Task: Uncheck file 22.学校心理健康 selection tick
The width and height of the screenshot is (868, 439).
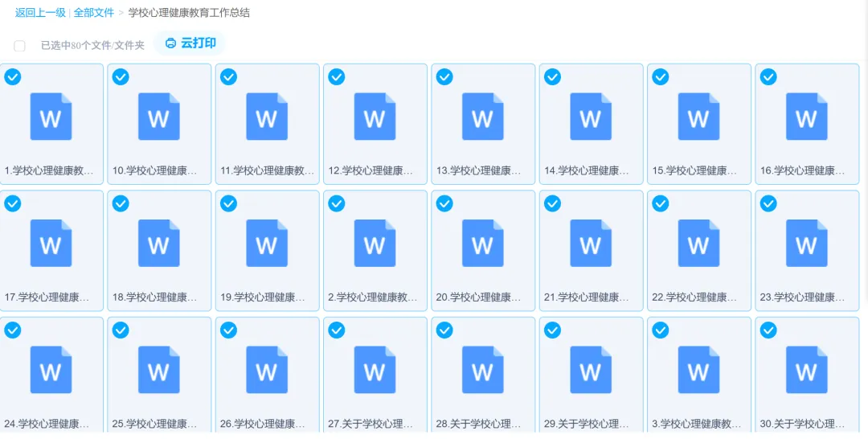Action: pyautogui.click(x=661, y=203)
